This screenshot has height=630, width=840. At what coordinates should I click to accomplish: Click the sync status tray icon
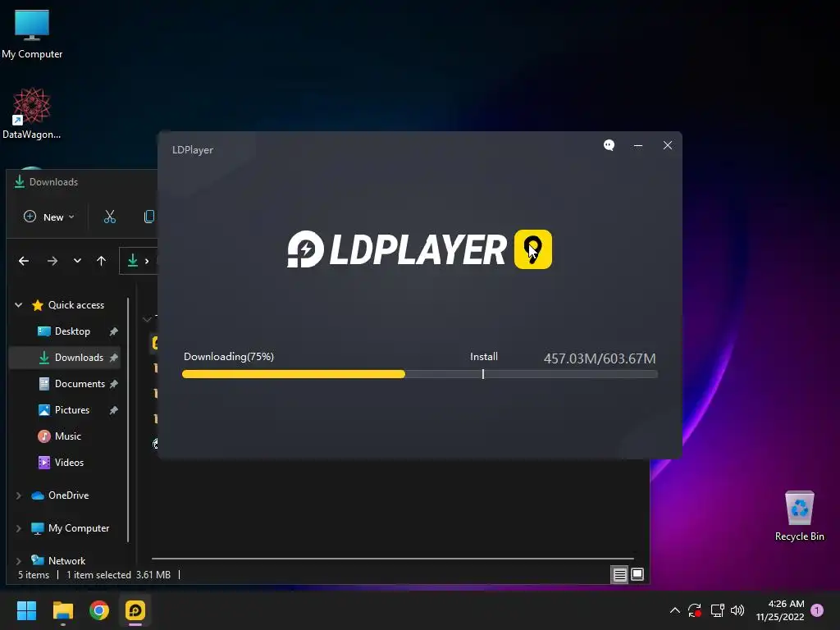coord(695,610)
